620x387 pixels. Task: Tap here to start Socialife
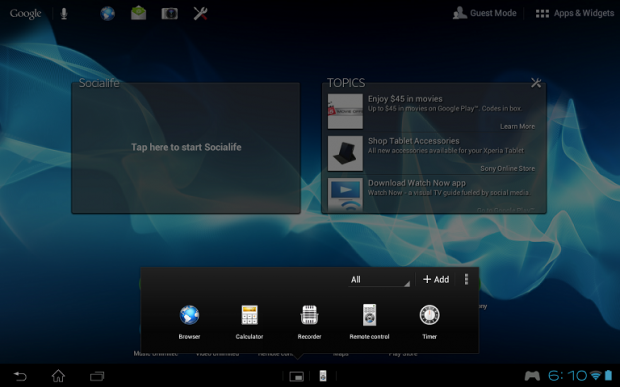(186, 147)
